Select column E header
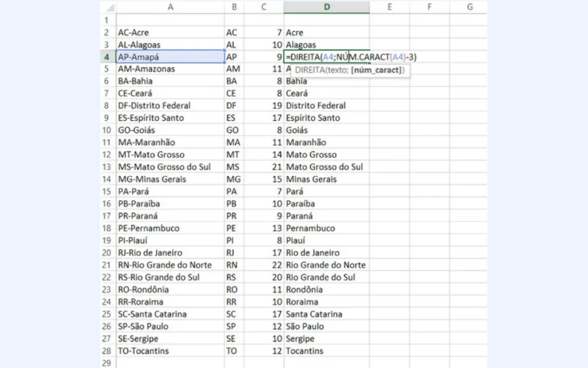 pyautogui.click(x=389, y=7)
